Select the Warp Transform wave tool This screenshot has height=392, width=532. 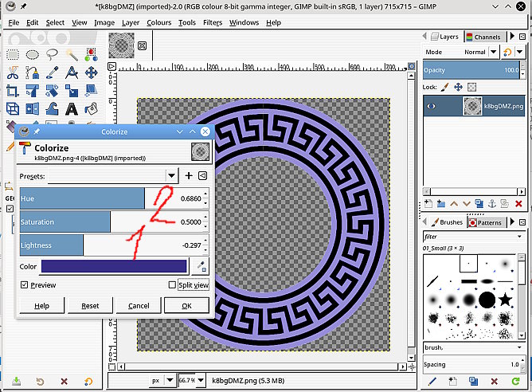pyautogui.click(x=52, y=109)
